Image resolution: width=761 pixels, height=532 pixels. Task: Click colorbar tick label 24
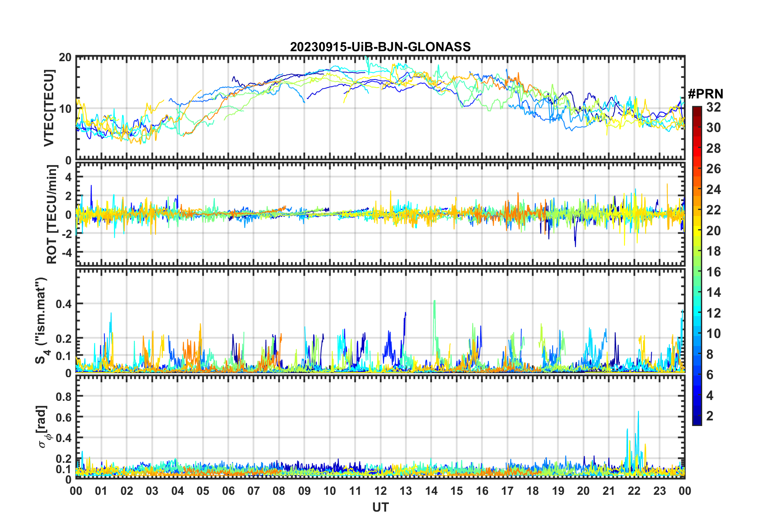click(713, 190)
